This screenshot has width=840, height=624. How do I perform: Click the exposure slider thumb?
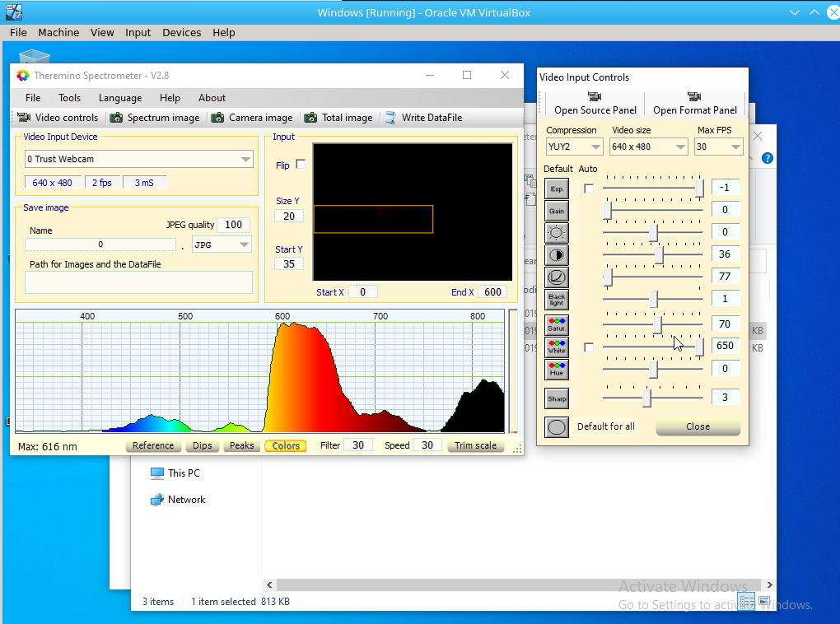coord(700,188)
